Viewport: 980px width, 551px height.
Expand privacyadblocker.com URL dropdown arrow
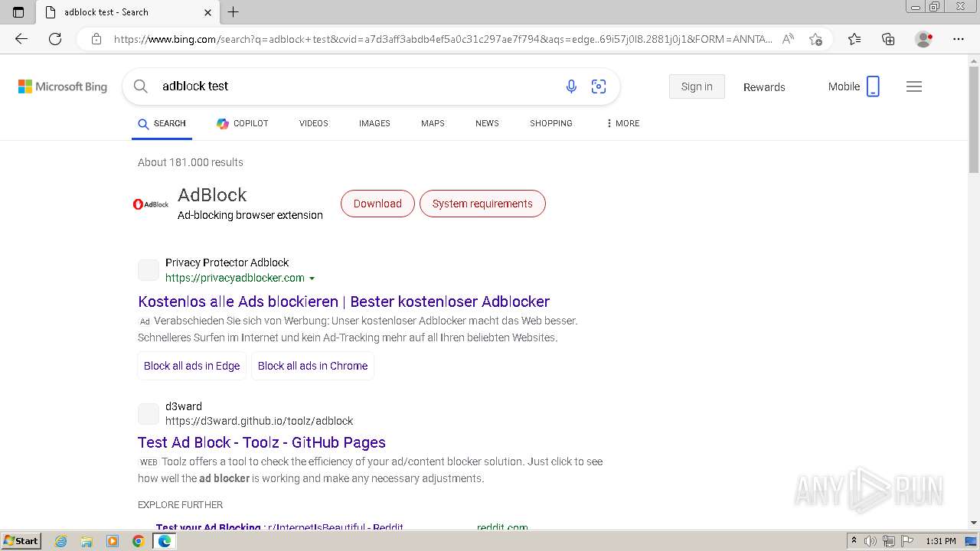point(312,279)
